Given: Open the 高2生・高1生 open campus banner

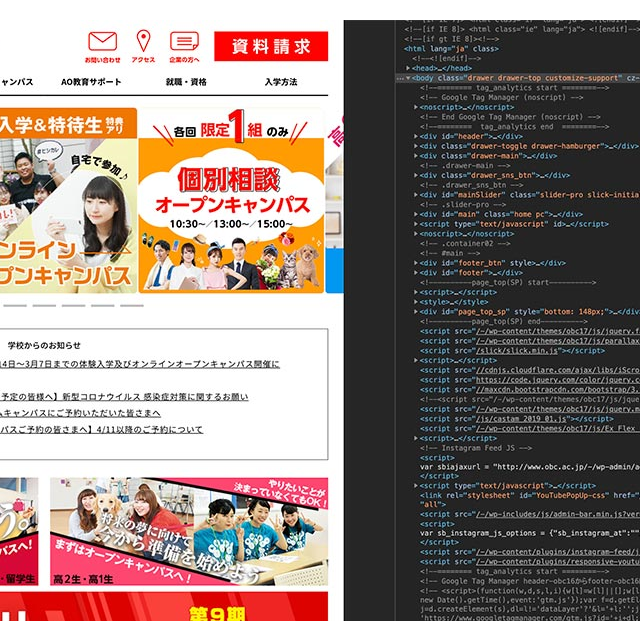Looking at the screenshot, I should 189,531.
